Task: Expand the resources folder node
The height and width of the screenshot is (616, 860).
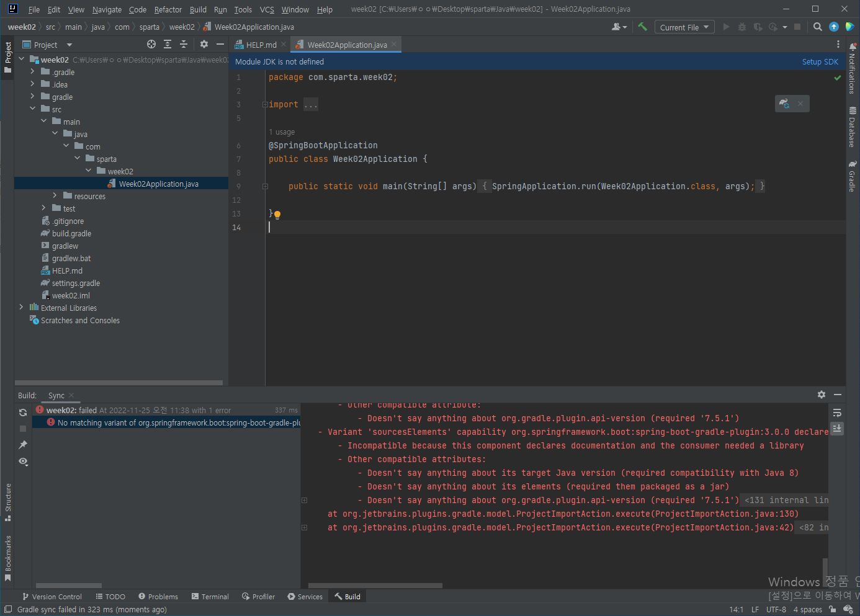Action: [55, 196]
